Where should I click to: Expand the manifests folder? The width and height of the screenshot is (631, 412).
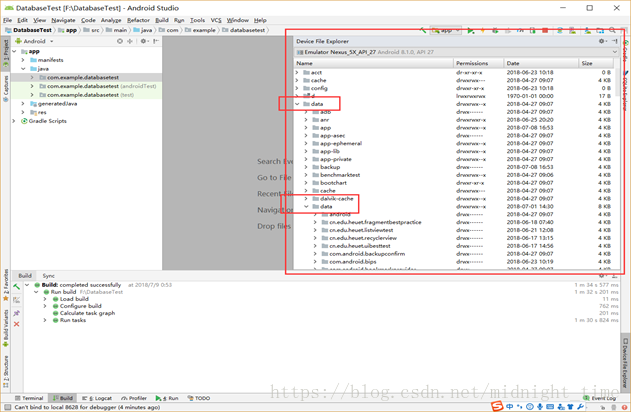click(23, 60)
